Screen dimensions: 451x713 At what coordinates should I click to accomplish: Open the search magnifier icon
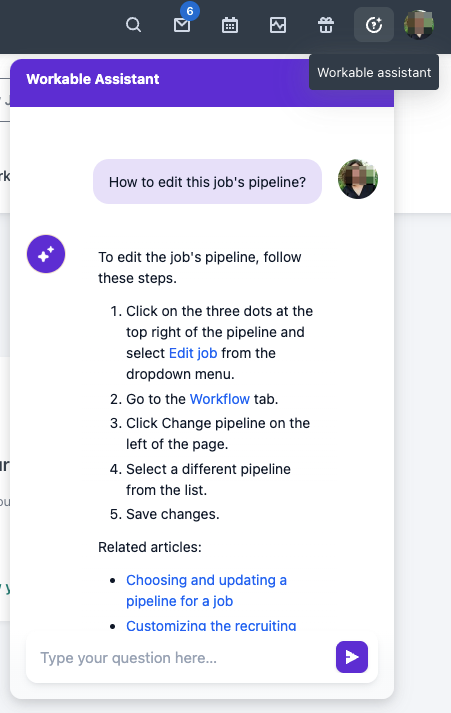point(133,25)
